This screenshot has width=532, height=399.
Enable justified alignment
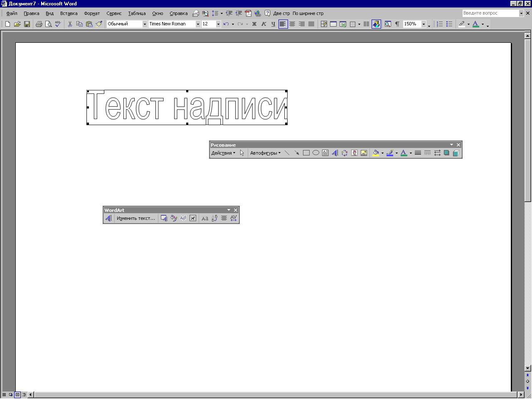coord(311,24)
